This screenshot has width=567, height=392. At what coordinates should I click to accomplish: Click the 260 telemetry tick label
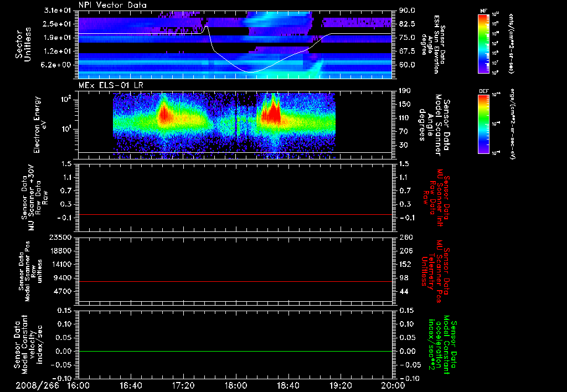click(x=405, y=237)
